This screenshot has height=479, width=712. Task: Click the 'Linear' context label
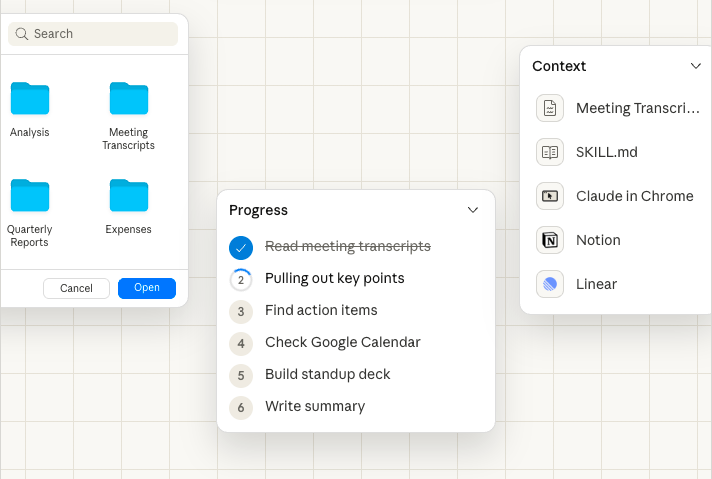(x=596, y=284)
